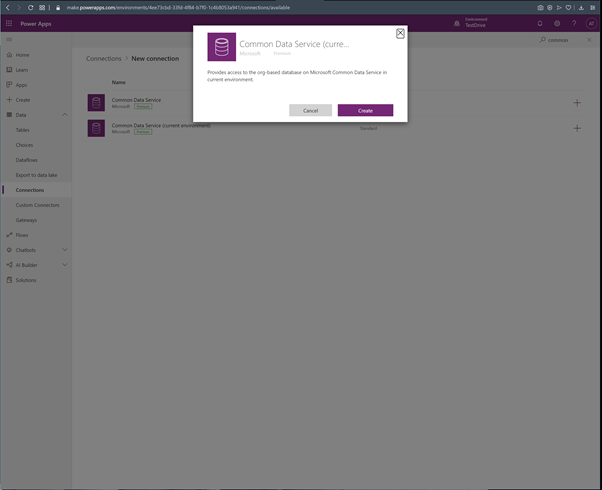Toggle the hamburger navigation menu
Screen dimensions: 602x490
(9, 40)
